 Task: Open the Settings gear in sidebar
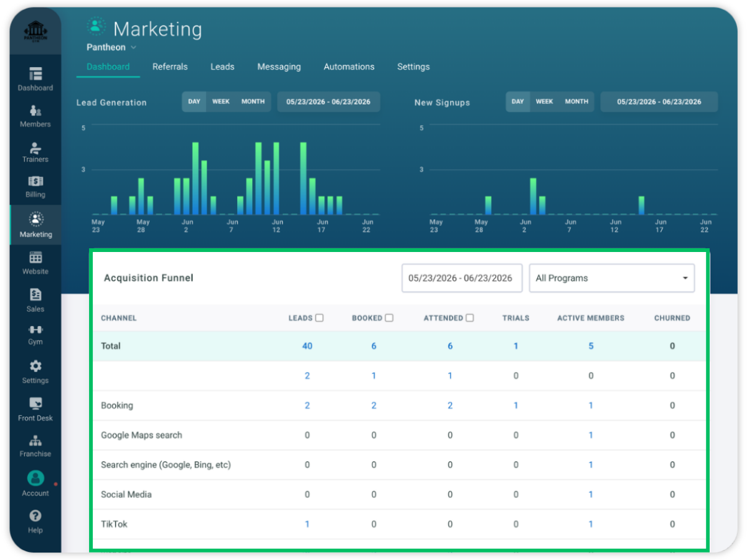point(35,366)
